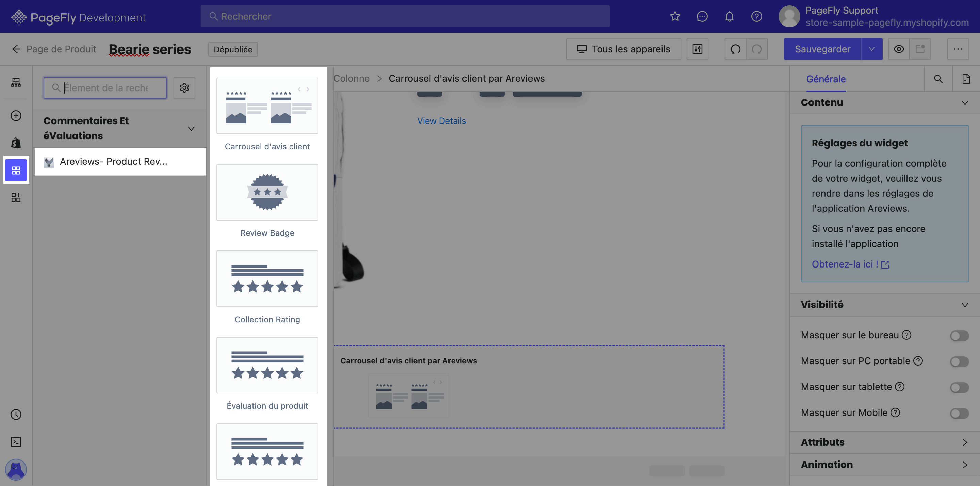The width and height of the screenshot is (980, 486).
Task: Click the PageFly logo icon
Action: point(19,17)
